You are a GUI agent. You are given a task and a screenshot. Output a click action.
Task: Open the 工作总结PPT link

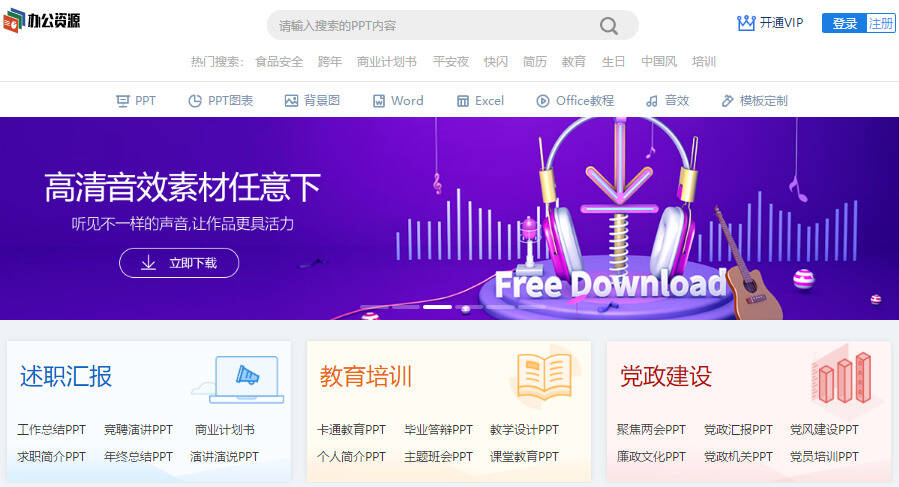click(52, 430)
